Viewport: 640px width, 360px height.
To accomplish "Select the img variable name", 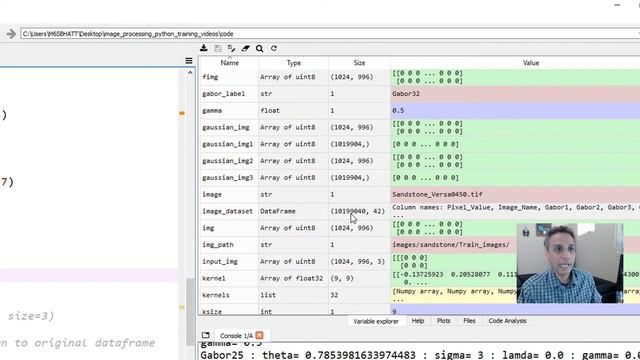I will [x=208, y=228].
